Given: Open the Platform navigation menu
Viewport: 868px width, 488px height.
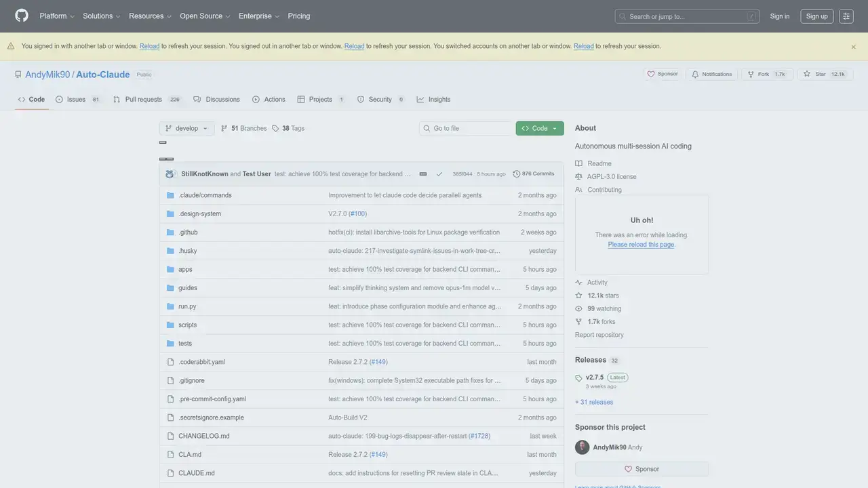Looking at the screenshot, I should point(57,16).
